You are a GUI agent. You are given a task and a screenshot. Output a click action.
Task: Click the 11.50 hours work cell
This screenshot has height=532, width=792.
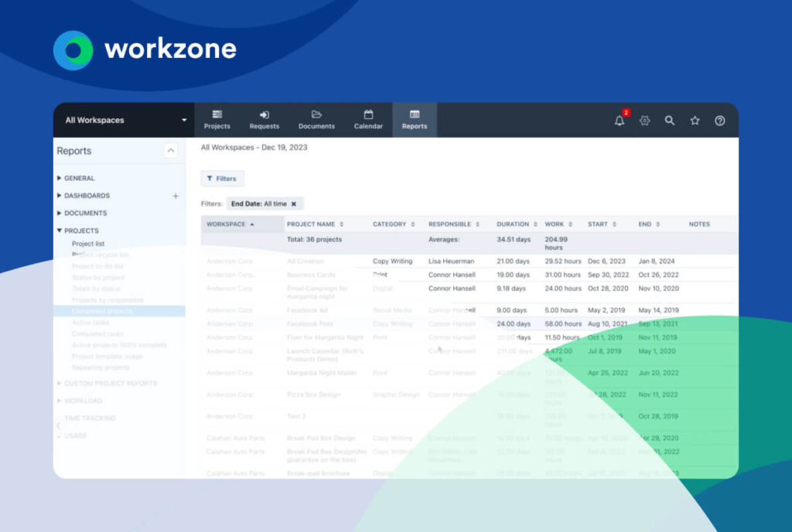tap(562, 338)
